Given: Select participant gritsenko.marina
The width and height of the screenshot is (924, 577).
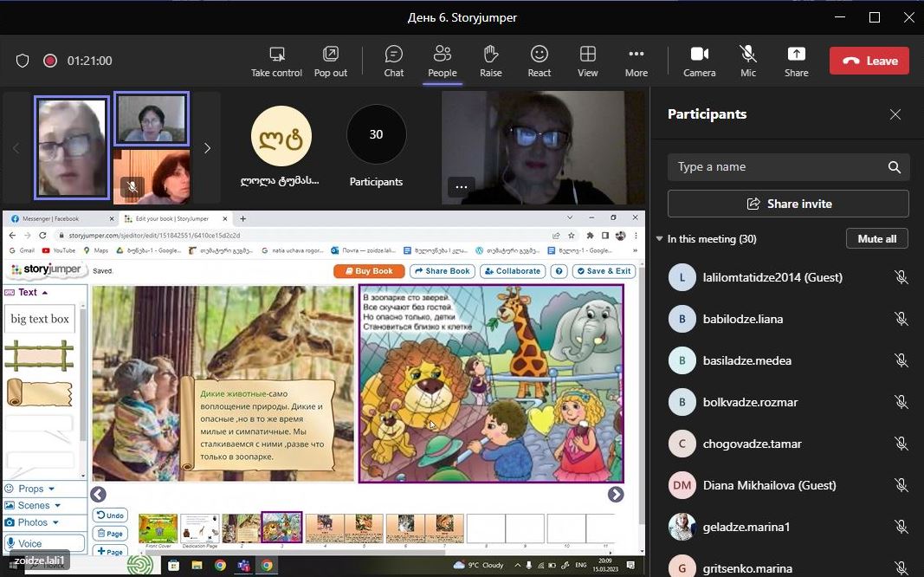Looking at the screenshot, I should point(788,567).
